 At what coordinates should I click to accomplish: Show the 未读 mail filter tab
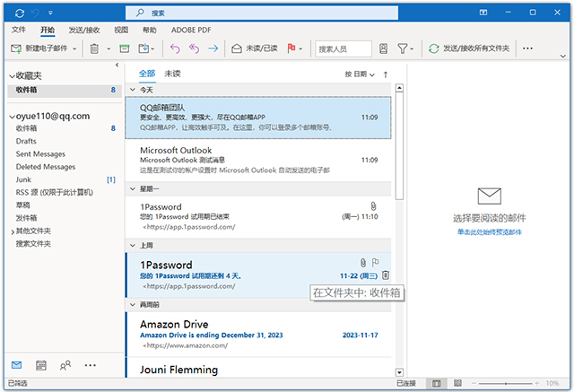tap(172, 74)
